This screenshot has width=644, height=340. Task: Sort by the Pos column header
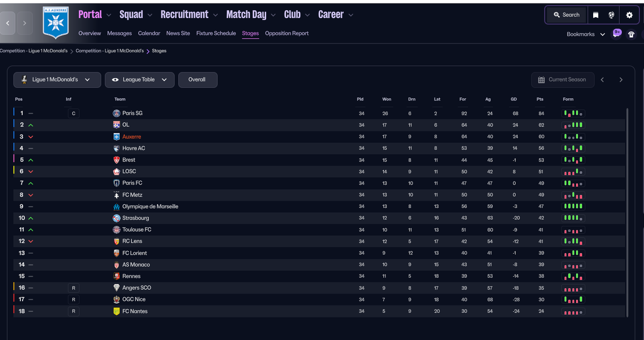(x=19, y=99)
